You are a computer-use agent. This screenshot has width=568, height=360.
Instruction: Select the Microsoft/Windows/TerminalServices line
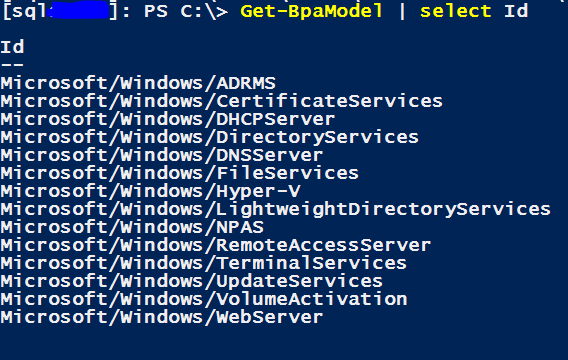pyautogui.click(x=204, y=263)
